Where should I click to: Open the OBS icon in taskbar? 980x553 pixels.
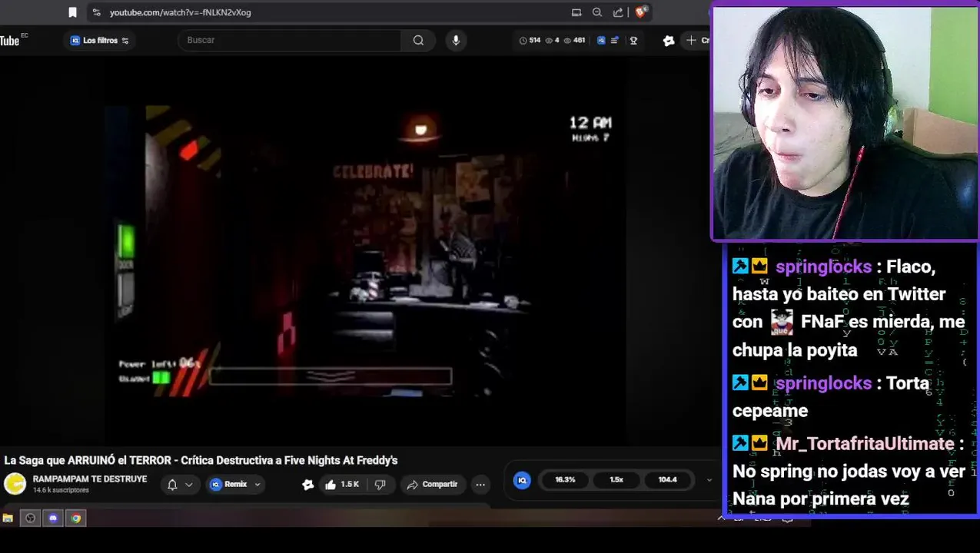tap(30, 518)
